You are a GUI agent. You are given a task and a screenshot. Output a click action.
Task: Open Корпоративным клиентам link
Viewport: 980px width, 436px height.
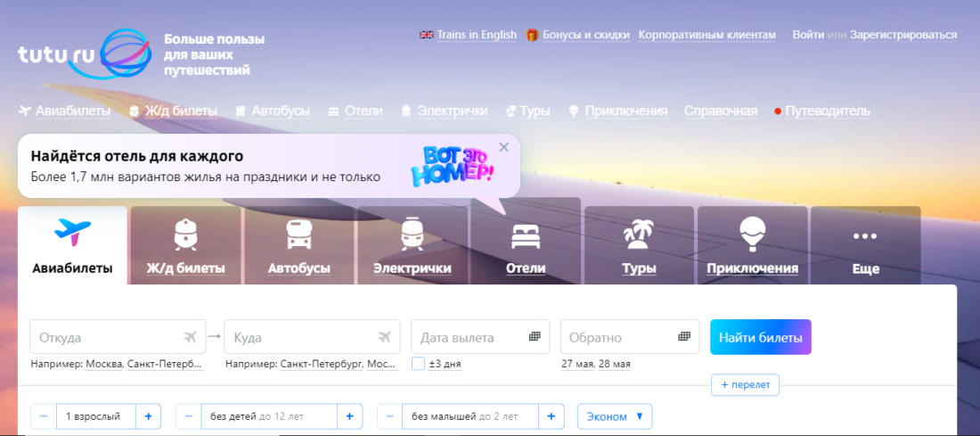coord(706,35)
